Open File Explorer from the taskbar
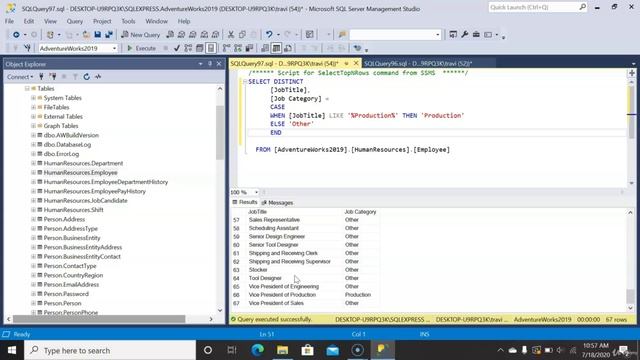 tap(282, 350)
